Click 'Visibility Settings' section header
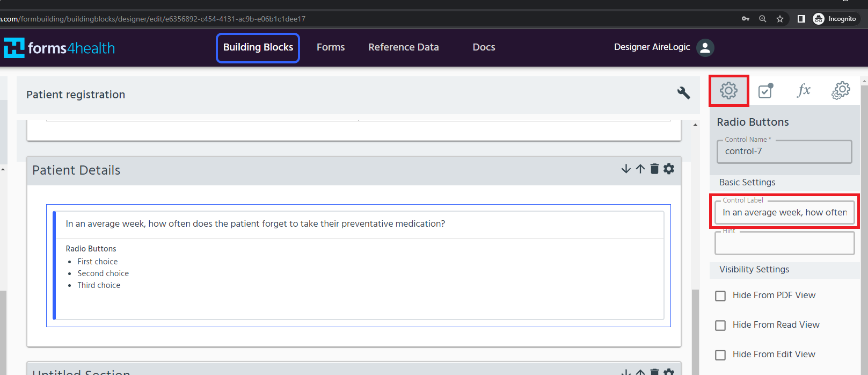 (754, 269)
